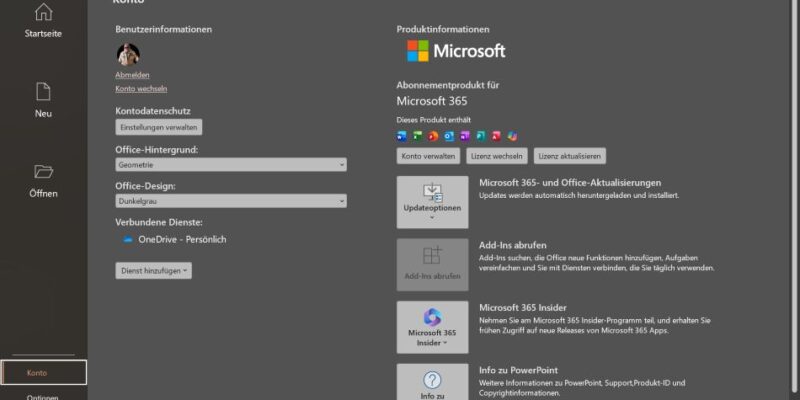Click the Word app icon
This screenshot has width=800, height=400.
point(402,136)
